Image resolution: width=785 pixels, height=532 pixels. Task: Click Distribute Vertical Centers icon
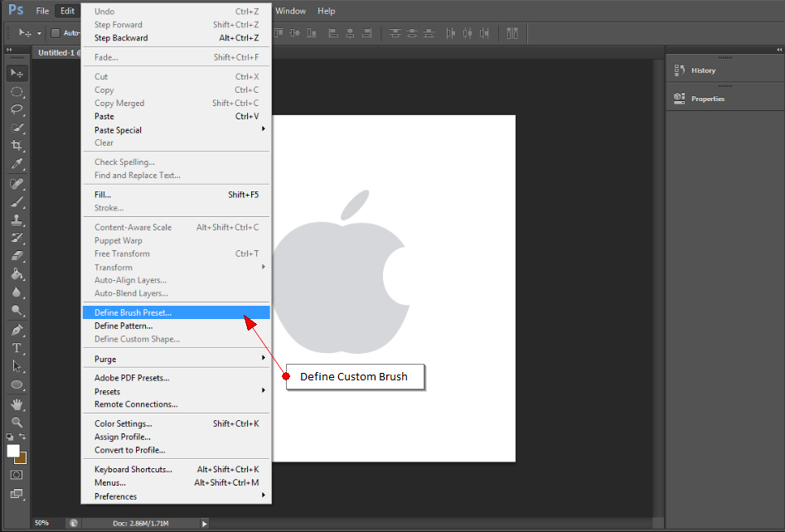412,33
